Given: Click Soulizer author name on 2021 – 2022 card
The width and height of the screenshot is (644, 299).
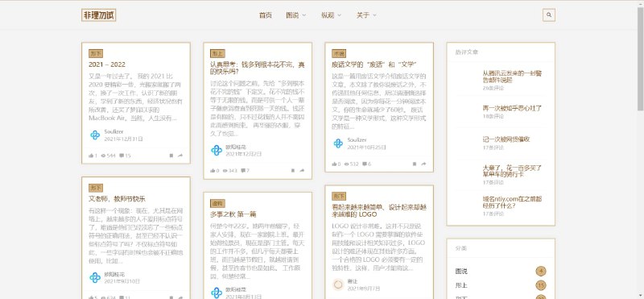Looking at the screenshot, I should (x=114, y=131).
